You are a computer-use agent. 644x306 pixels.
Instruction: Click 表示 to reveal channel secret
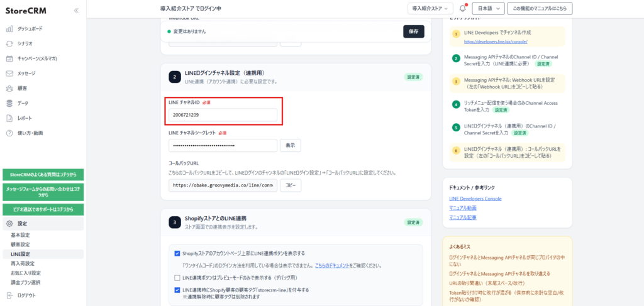tap(290, 146)
